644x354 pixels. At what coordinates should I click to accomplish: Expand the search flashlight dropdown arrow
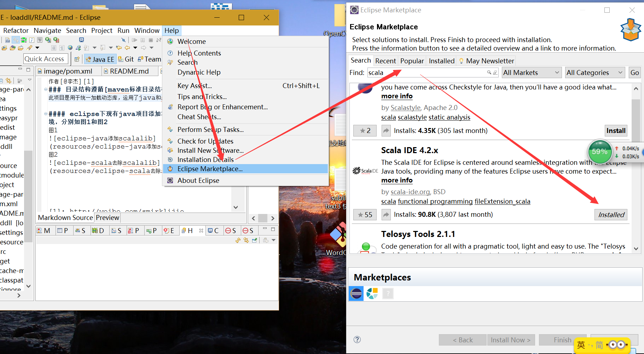[x=37, y=48]
